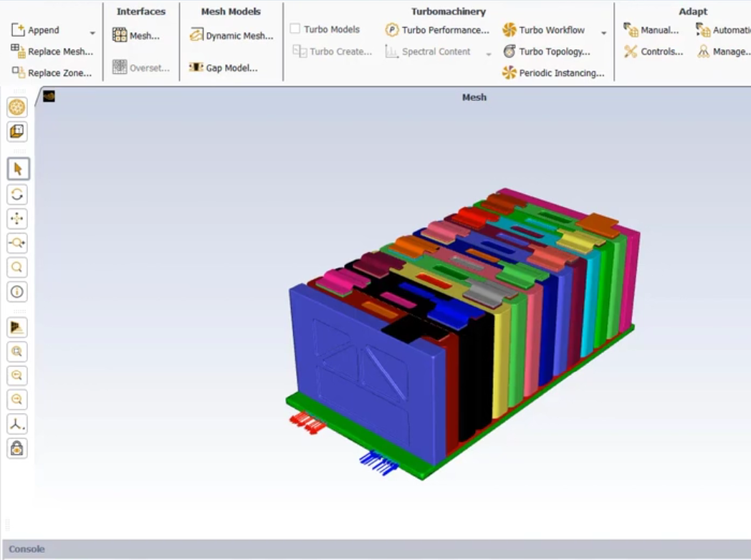Viewport: 751px width, 560px height.
Task: Open Dynamic Mesh... settings
Action: pyautogui.click(x=231, y=35)
